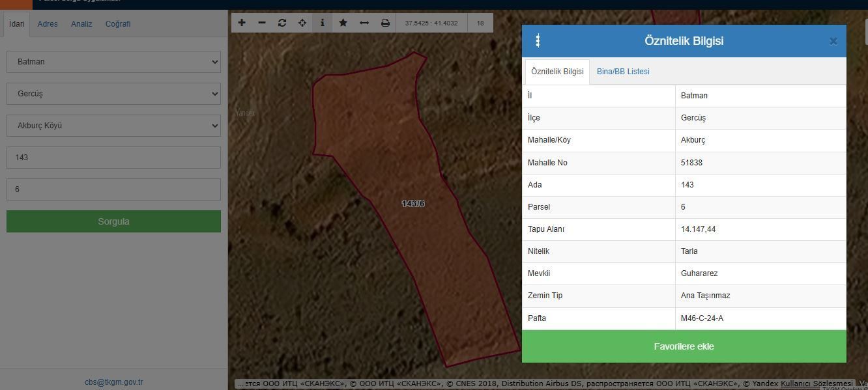
Task: Toggle the info query tool icon
Action: [x=323, y=23]
